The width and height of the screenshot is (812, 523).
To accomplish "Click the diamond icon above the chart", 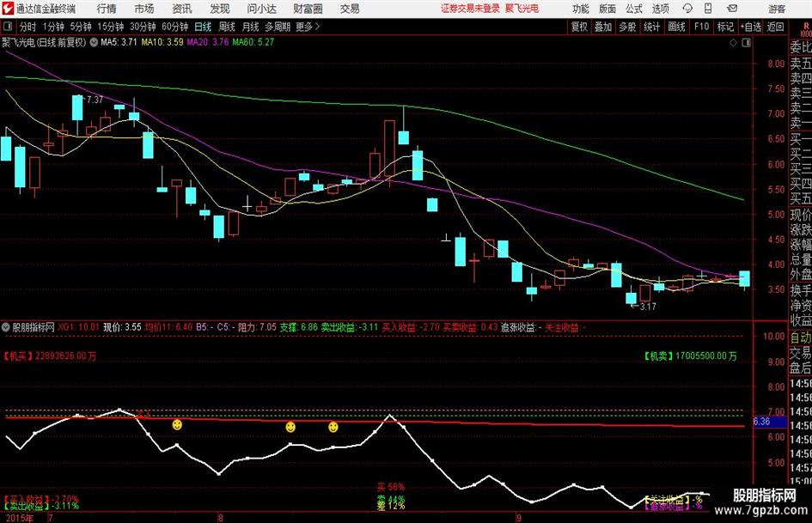I will [733, 43].
